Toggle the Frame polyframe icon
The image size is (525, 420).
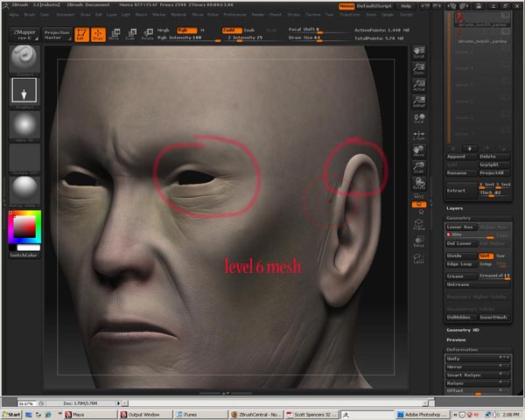coord(419,225)
